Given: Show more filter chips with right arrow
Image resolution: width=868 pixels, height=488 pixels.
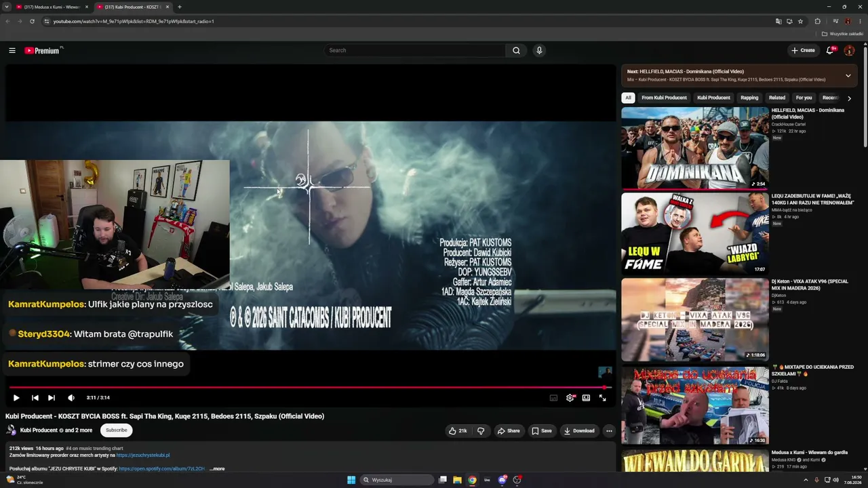Looking at the screenshot, I should tap(849, 98).
